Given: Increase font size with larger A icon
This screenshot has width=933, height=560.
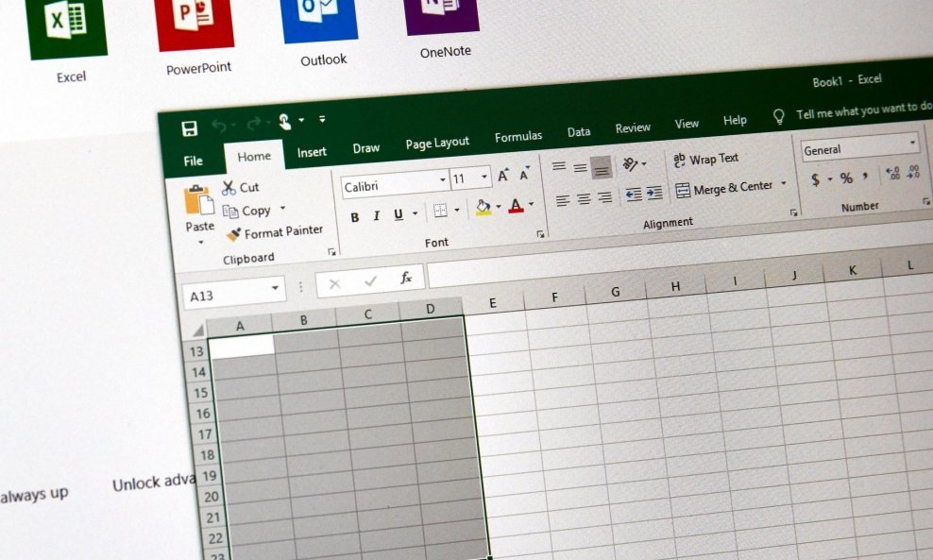Looking at the screenshot, I should click(x=503, y=176).
